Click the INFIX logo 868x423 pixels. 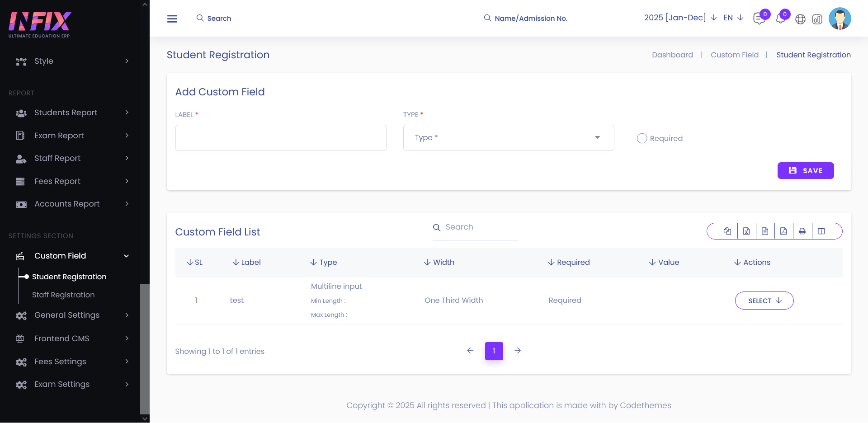[40, 24]
